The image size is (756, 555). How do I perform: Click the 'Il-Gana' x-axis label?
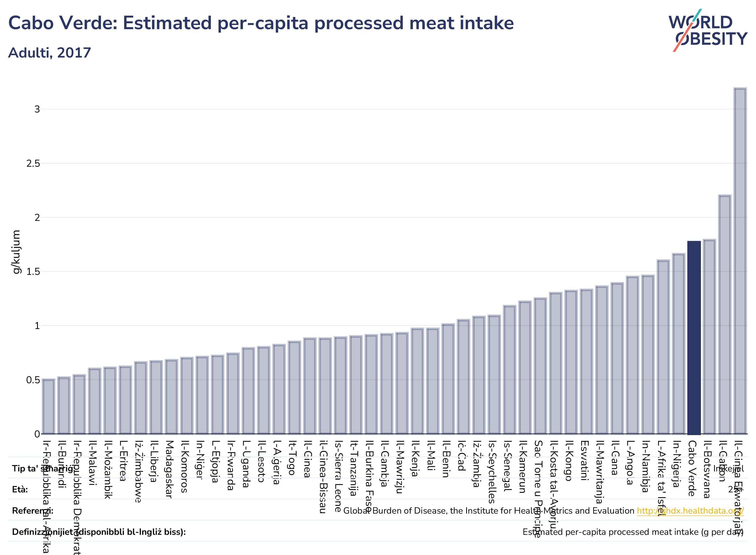tap(614, 458)
